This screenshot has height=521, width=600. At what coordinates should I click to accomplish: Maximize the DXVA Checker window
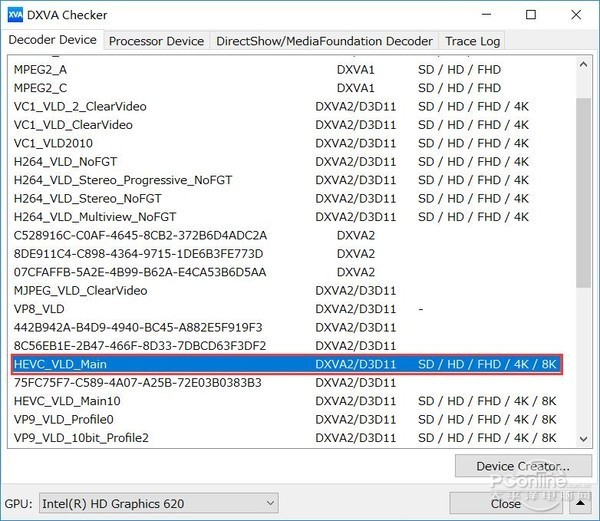pyautogui.click(x=531, y=15)
